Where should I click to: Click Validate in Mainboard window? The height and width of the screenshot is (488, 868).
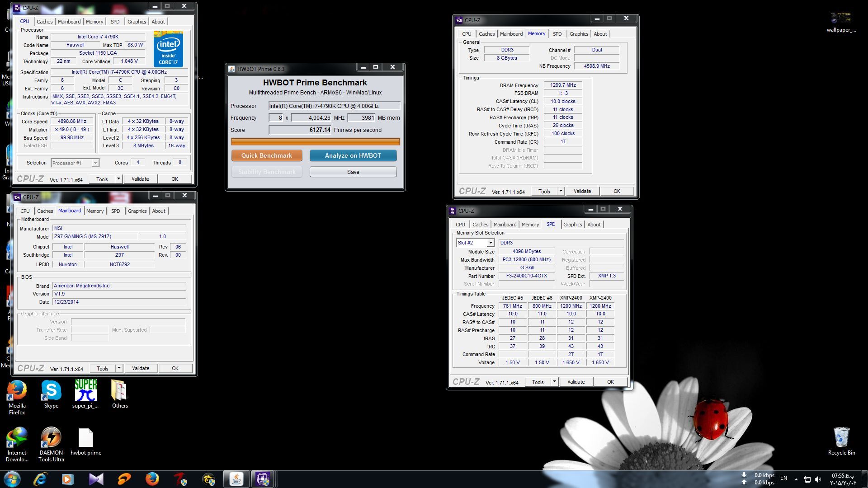coord(141,368)
